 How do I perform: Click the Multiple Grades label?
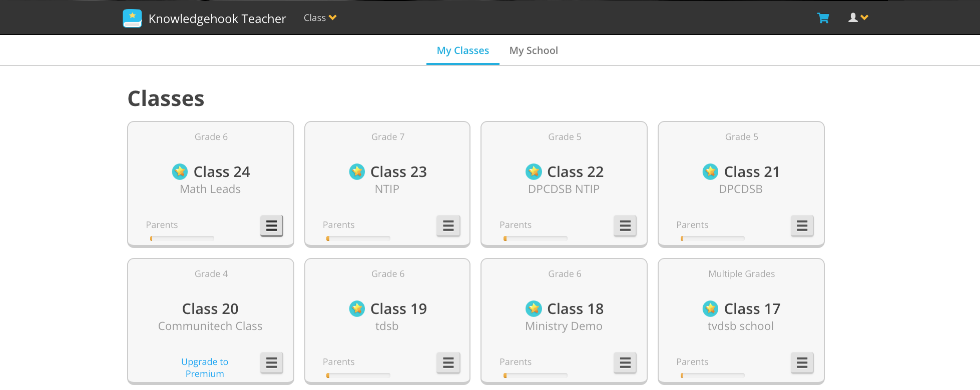pyautogui.click(x=741, y=274)
